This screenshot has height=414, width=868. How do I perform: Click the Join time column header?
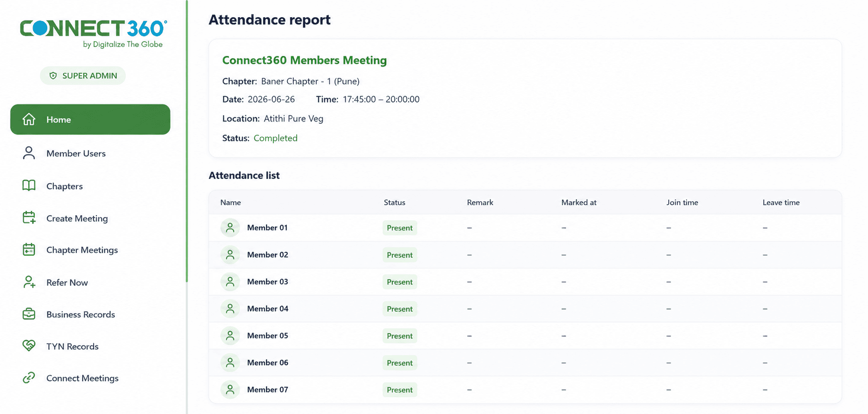[682, 203]
